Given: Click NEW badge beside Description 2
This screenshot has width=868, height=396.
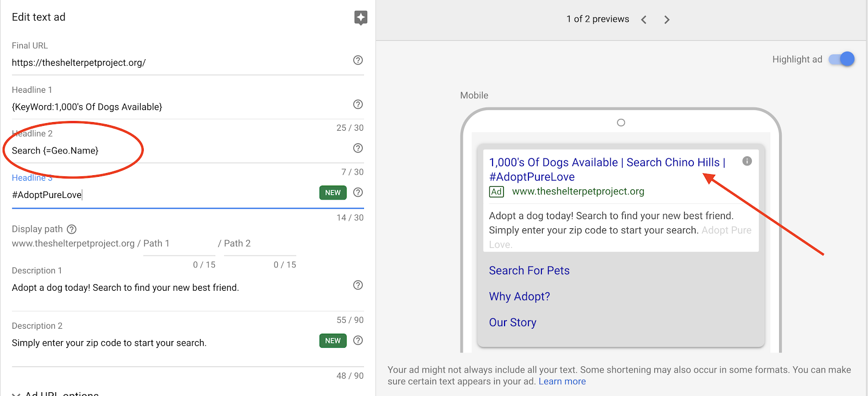Looking at the screenshot, I should [x=333, y=341].
